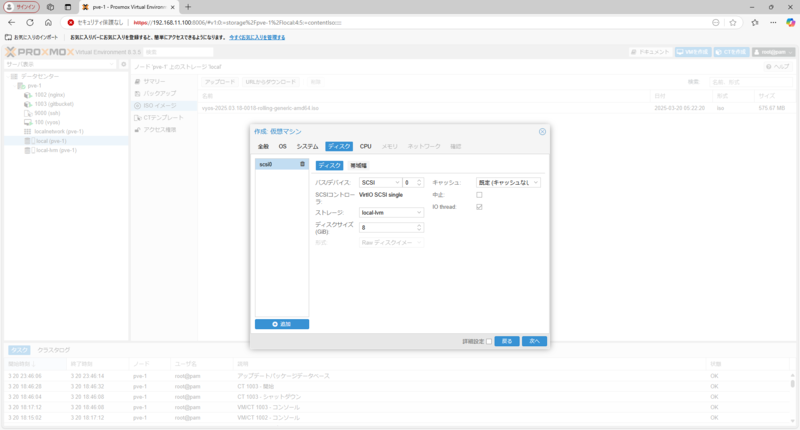Click the 追加 add disk button
Screen dimensions: 800x430
tap(282, 324)
